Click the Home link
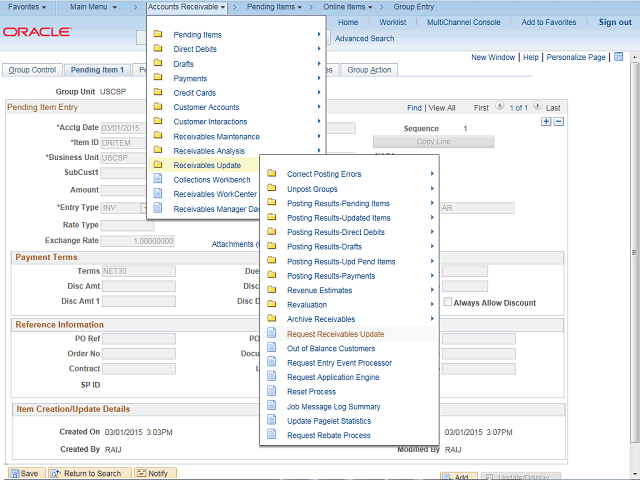Image resolution: width=640 pixels, height=480 pixels. click(348, 22)
